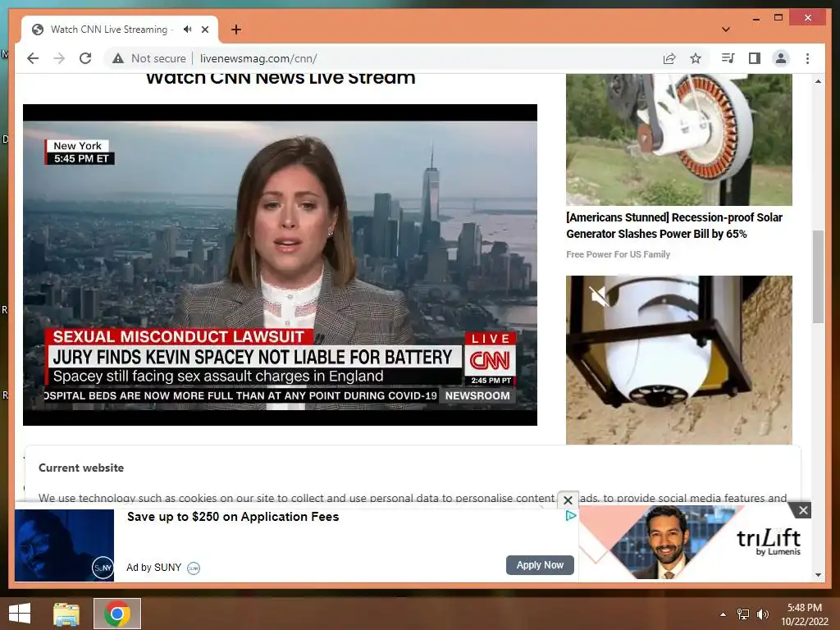
Task: Close the cookie notice overlay X
Action: [568, 500]
